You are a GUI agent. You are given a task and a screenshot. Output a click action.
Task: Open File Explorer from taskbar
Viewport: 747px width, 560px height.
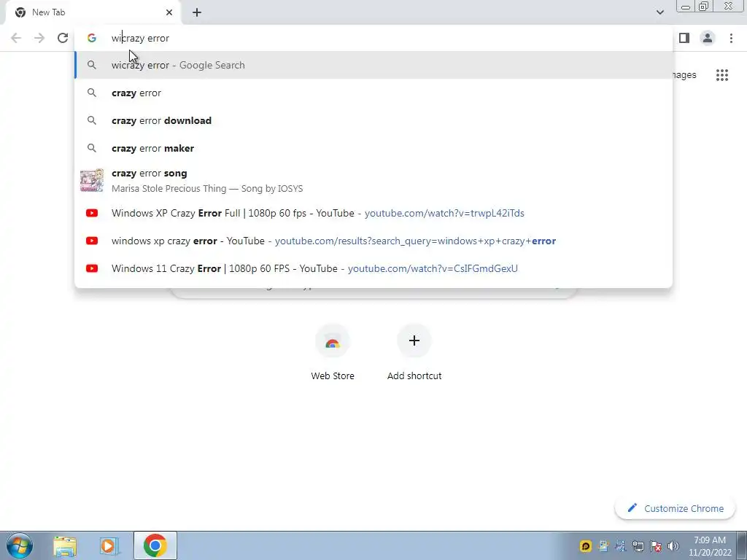click(65, 545)
